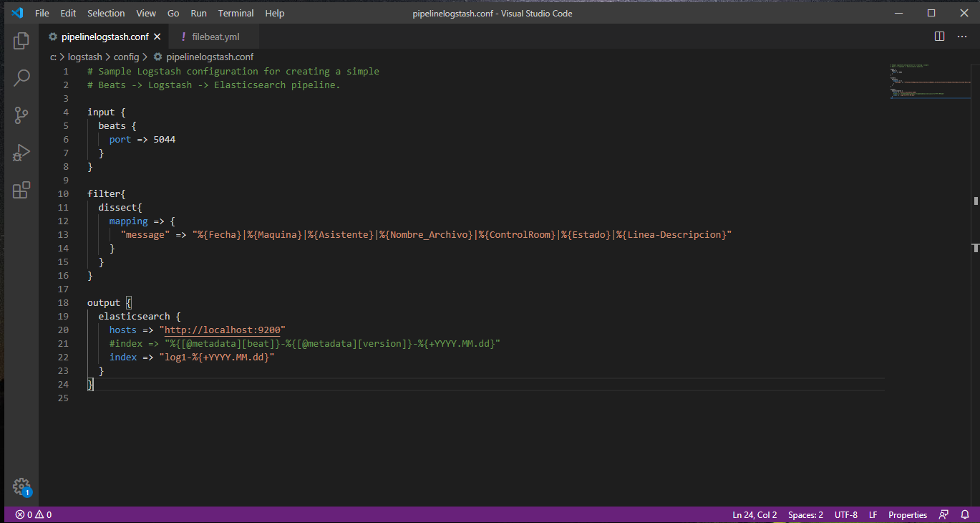Click the "beats {" code line
980x523 pixels.
117,126
